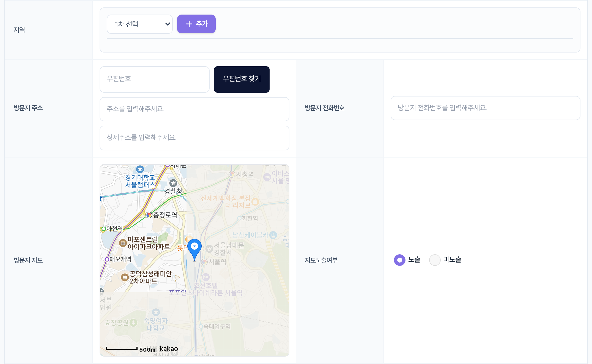
Task: Click the 신세계백화점 본점 shopping icon
Action: pyautogui.click(x=255, y=202)
